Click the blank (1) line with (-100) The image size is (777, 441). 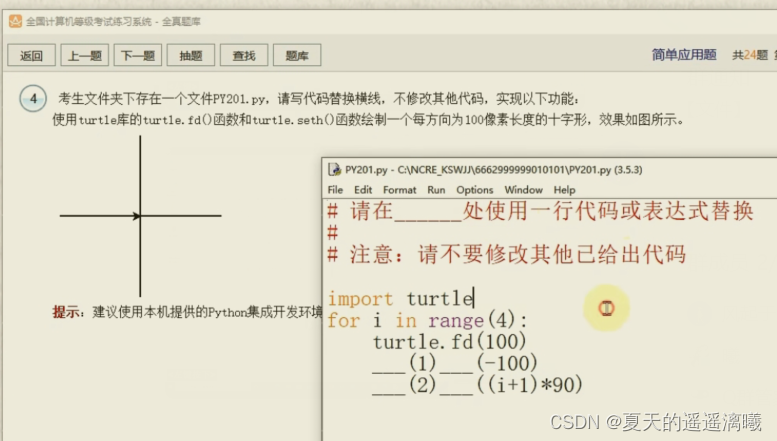pyautogui.click(x=454, y=363)
